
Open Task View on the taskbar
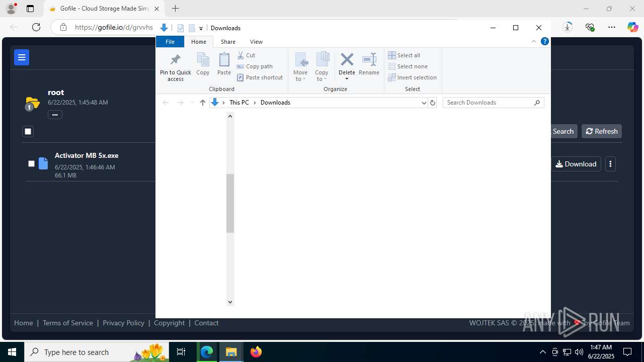[181, 352]
